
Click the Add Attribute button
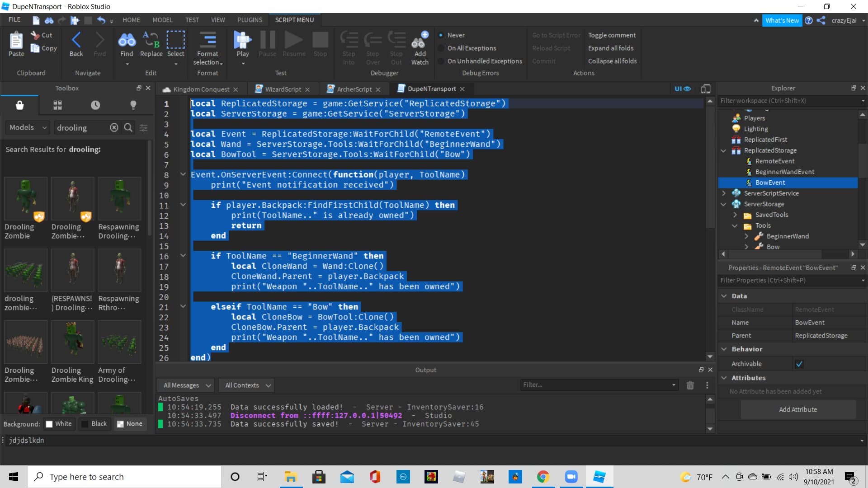tap(797, 410)
